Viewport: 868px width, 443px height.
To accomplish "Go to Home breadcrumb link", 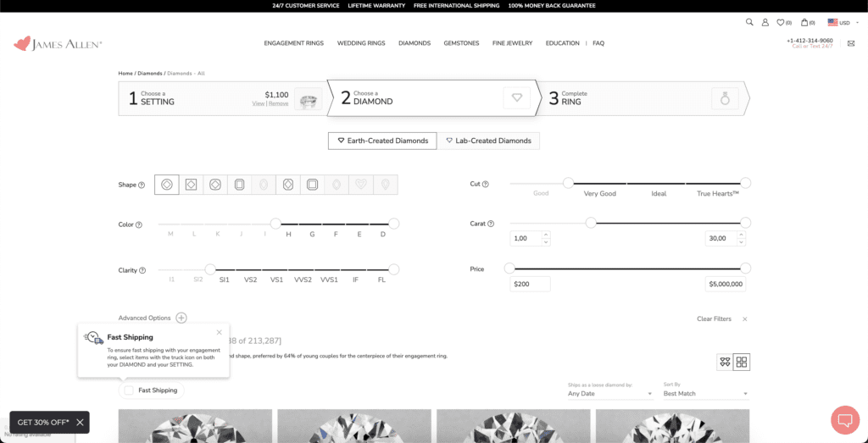I will coord(125,74).
